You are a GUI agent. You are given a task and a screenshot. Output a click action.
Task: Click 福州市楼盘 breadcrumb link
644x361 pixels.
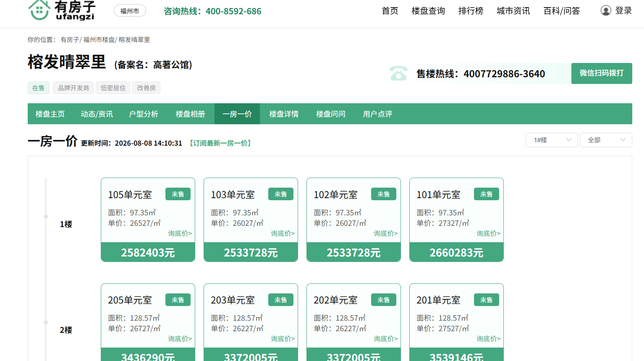(99, 40)
